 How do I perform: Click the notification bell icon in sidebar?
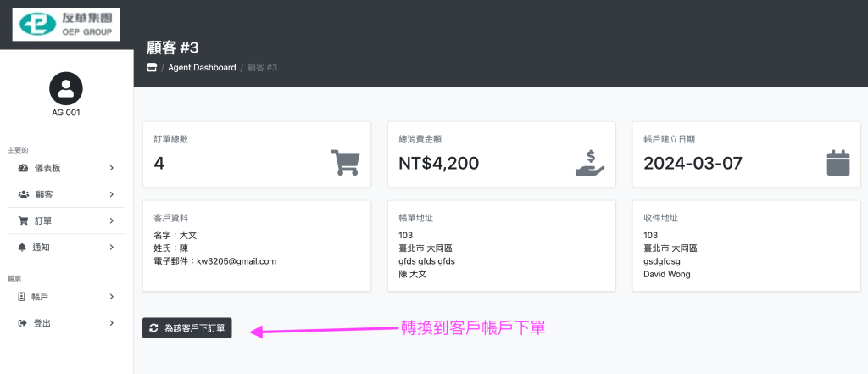click(23, 248)
